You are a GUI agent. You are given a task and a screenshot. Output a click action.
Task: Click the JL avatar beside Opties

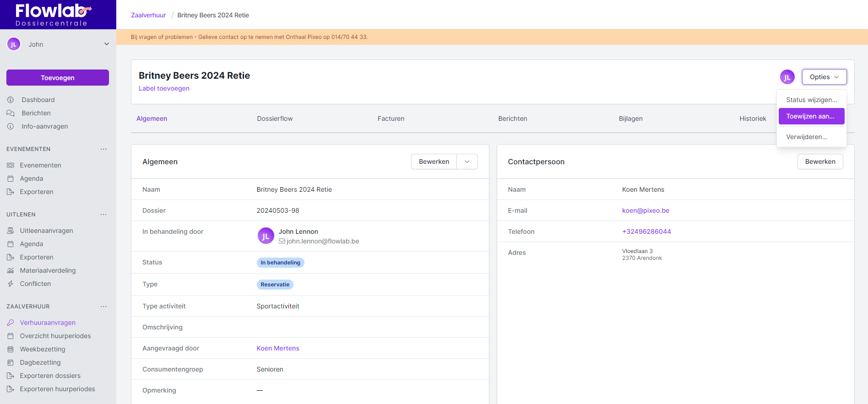click(787, 77)
